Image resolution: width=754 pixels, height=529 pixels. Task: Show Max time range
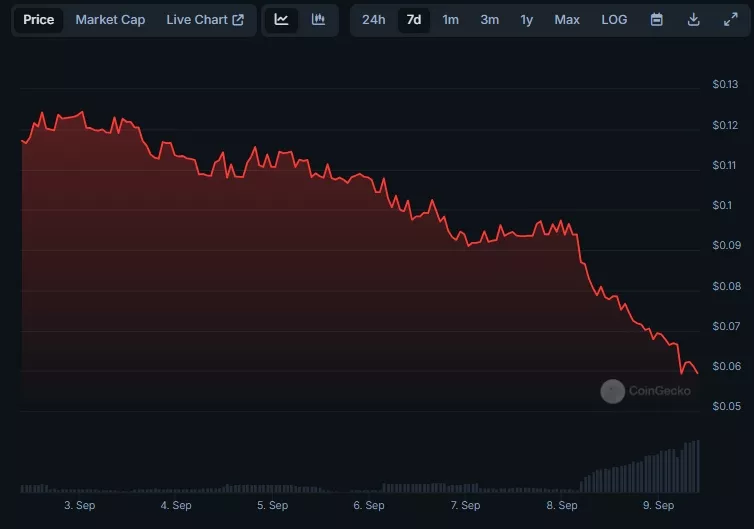567,20
